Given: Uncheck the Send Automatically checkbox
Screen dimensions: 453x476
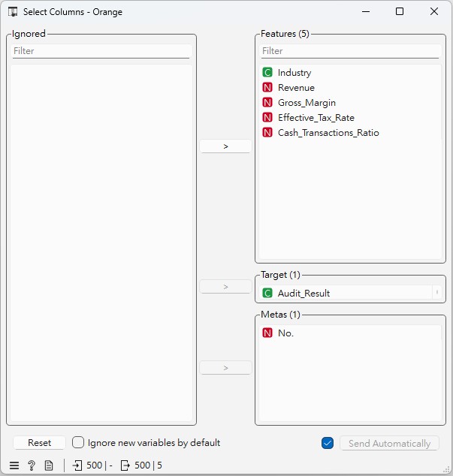Looking at the screenshot, I should point(327,443).
